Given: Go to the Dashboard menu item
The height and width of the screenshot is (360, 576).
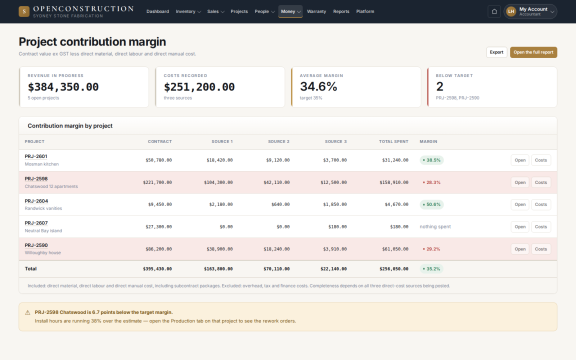Looking at the screenshot, I should tap(158, 11).
